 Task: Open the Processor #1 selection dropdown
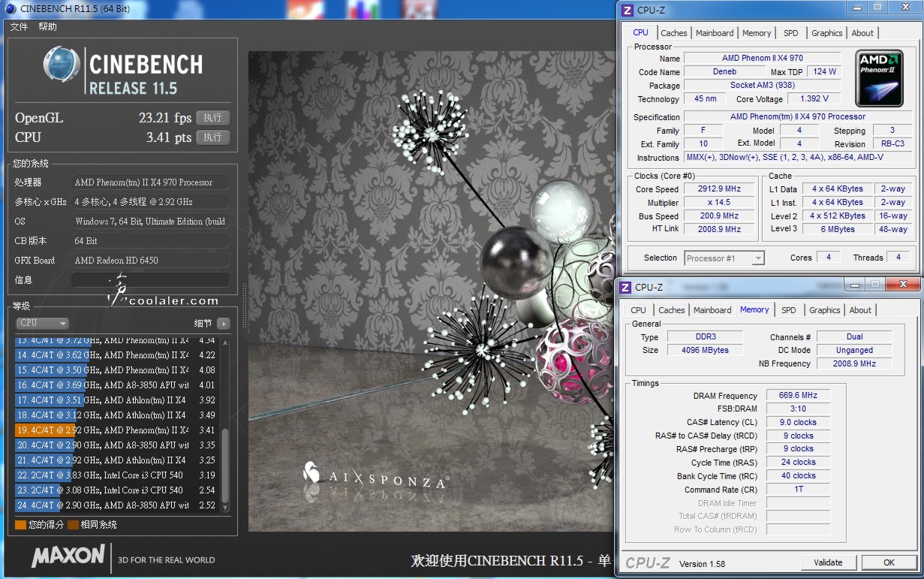pos(724,258)
